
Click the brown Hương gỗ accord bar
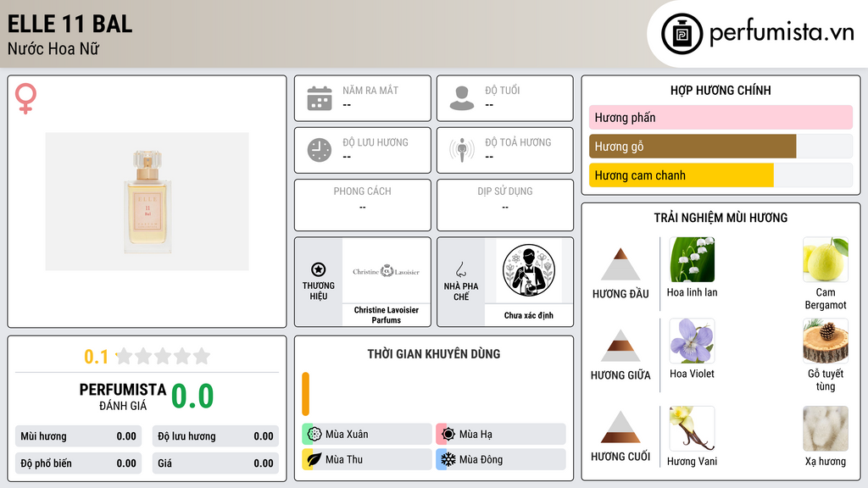point(693,146)
